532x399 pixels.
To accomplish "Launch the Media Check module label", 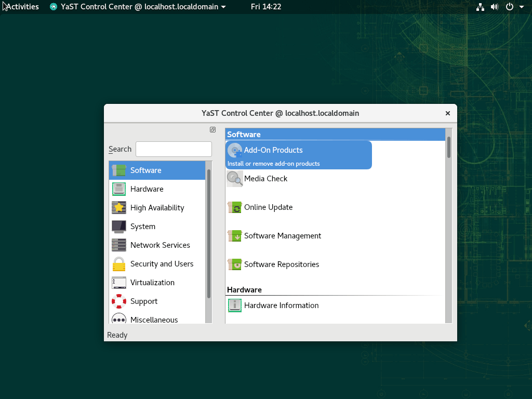I will pyautogui.click(x=265, y=179).
